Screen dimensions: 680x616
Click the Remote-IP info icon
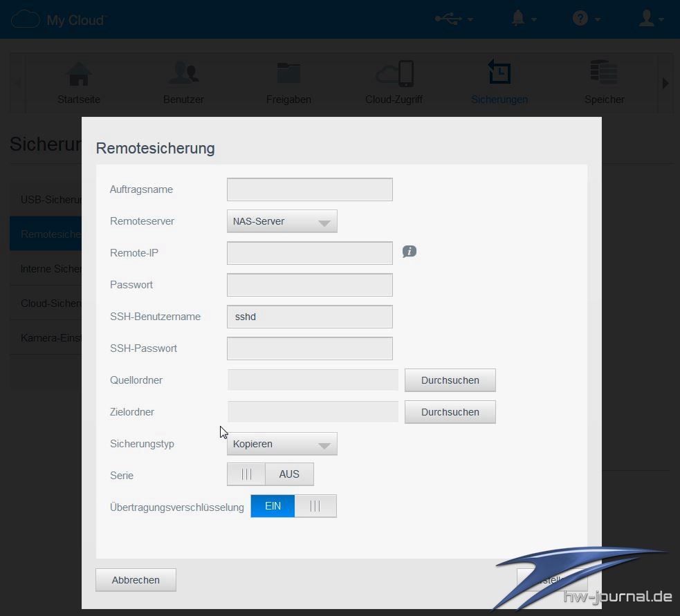coord(410,252)
